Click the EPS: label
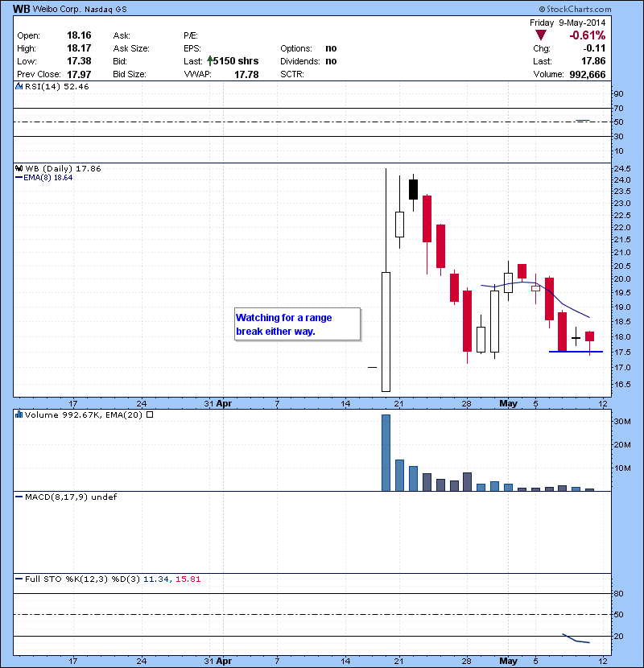644x668 pixels. point(192,48)
